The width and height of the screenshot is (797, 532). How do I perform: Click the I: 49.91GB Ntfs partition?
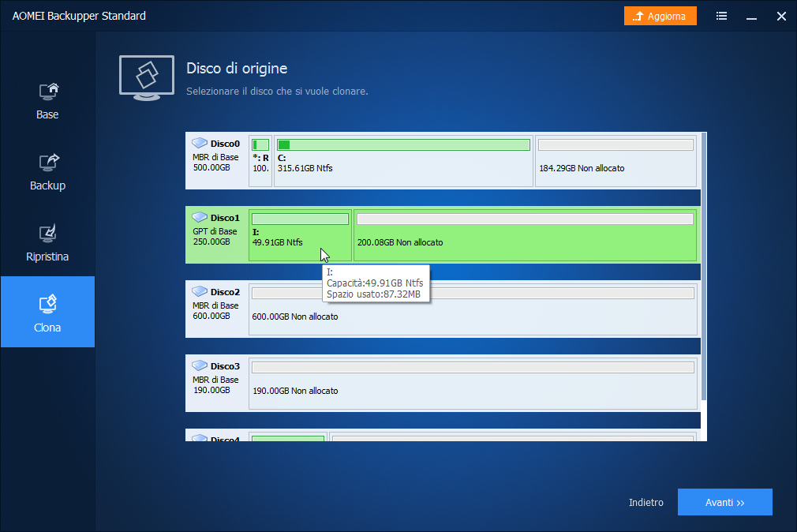pos(300,235)
